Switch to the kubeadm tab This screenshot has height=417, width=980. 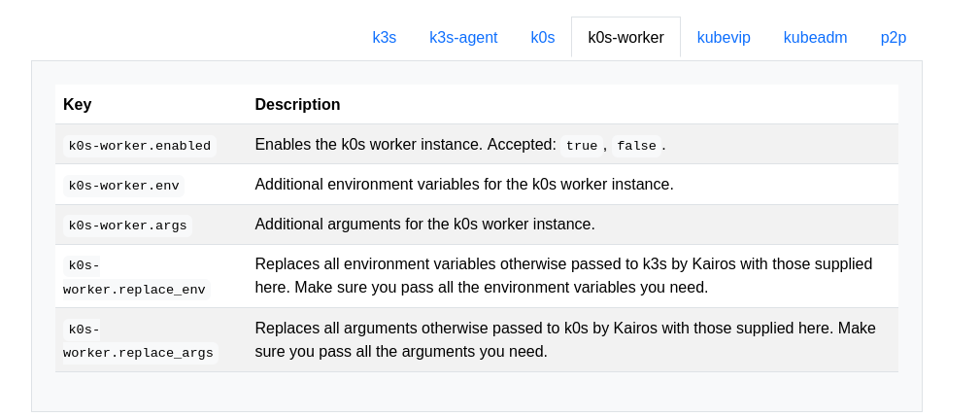point(816,38)
